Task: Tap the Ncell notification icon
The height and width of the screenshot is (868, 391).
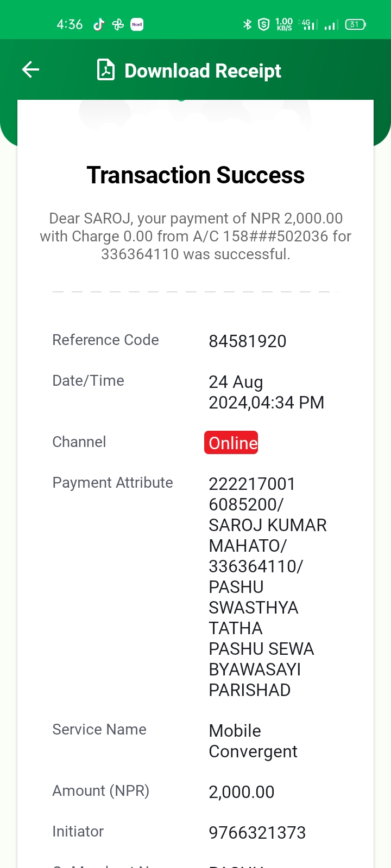Action: tap(137, 24)
